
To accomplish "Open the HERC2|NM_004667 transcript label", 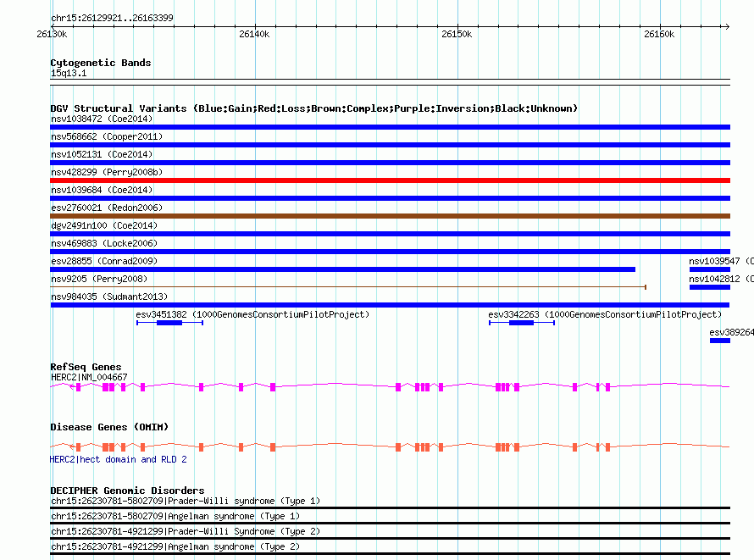I will (x=89, y=377).
